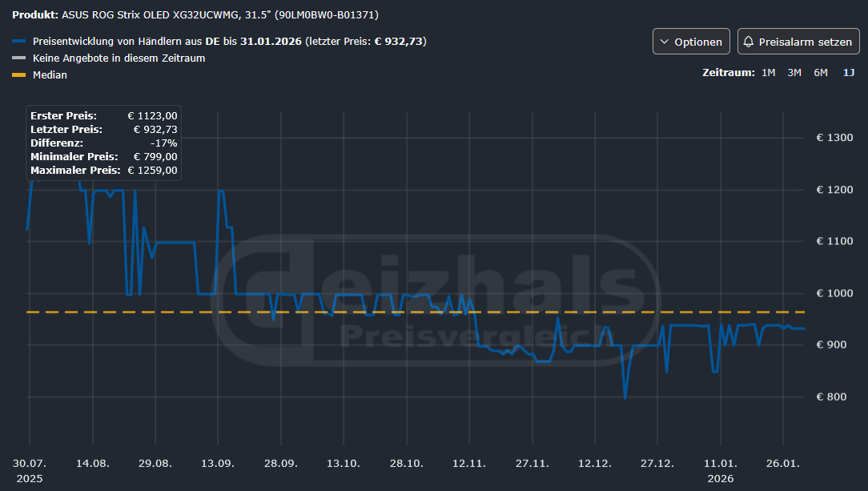Click the 11.01. 2026 date label
868x491 pixels.
(720, 470)
